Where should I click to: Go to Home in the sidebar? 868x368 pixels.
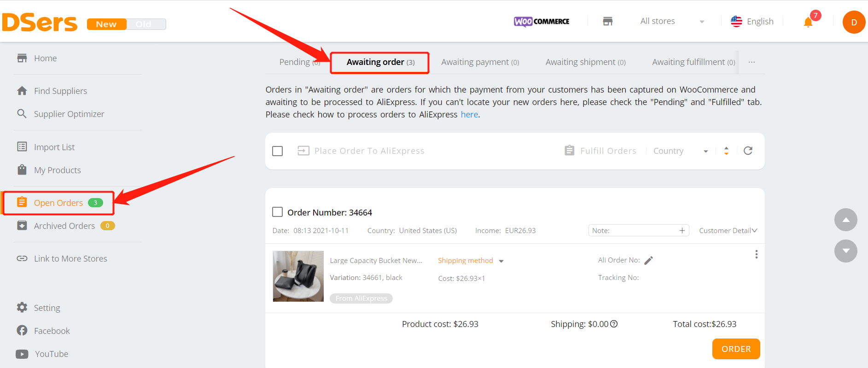tap(45, 58)
